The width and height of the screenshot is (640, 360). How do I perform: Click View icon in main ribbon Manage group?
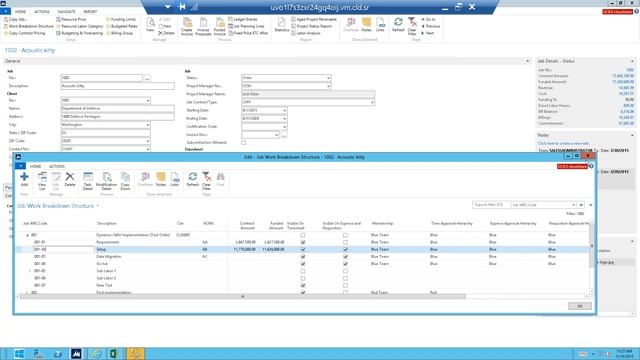coord(150,25)
